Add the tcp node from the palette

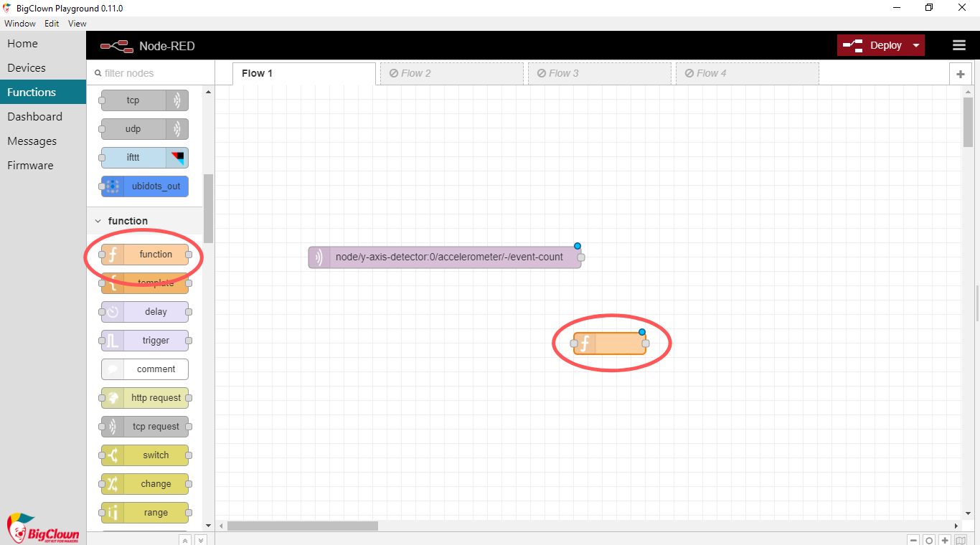145,100
